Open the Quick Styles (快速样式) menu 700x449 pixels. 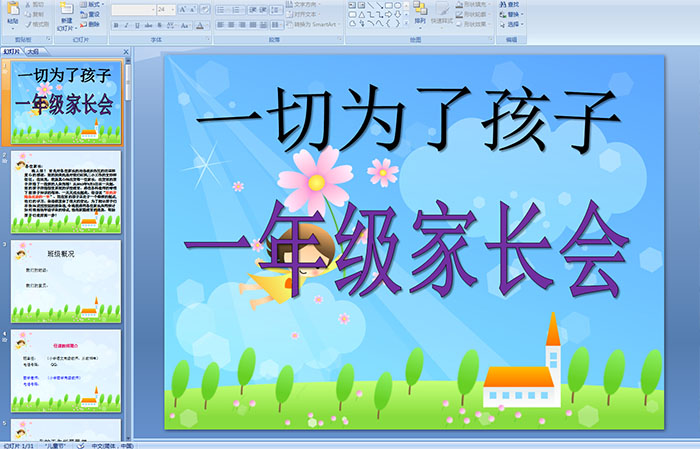click(442, 13)
